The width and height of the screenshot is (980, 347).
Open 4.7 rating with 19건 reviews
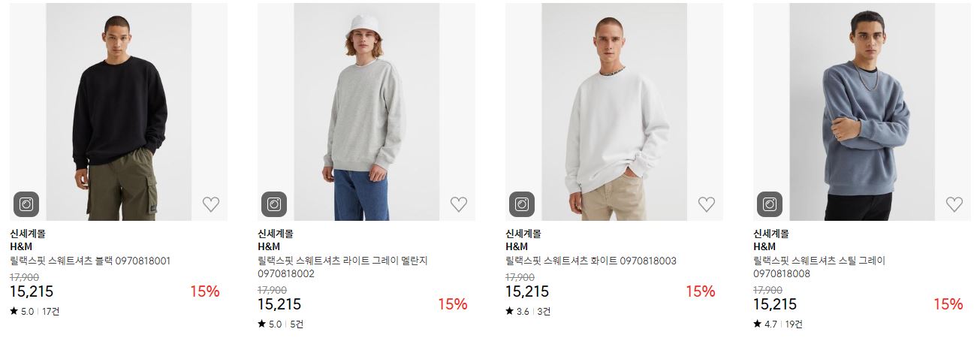pyautogui.click(x=778, y=324)
